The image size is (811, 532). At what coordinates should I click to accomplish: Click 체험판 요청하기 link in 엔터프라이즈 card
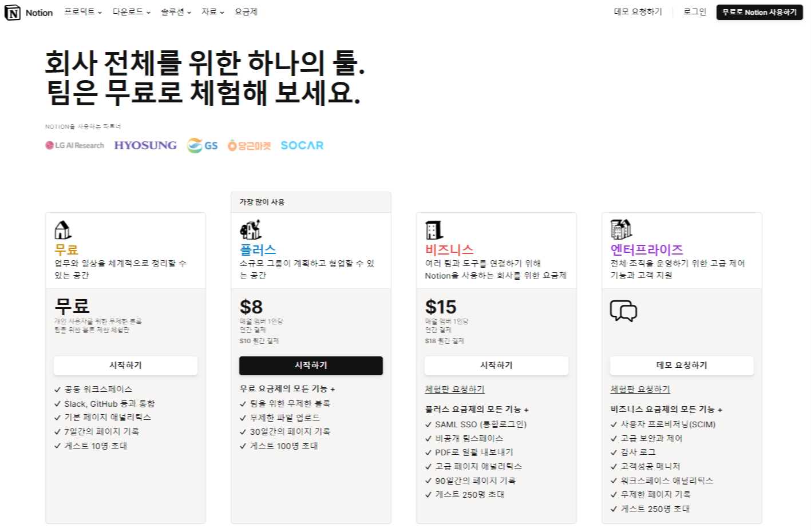[x=640, y=389]
